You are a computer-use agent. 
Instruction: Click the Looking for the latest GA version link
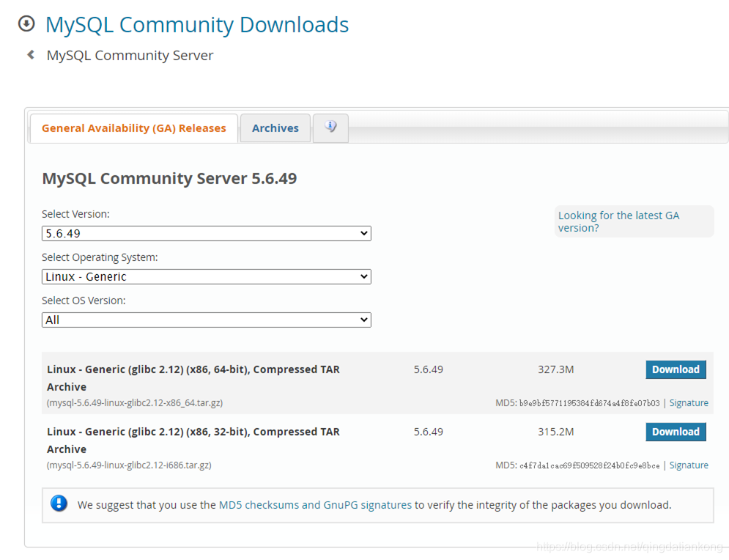click(x=618, y=221)
